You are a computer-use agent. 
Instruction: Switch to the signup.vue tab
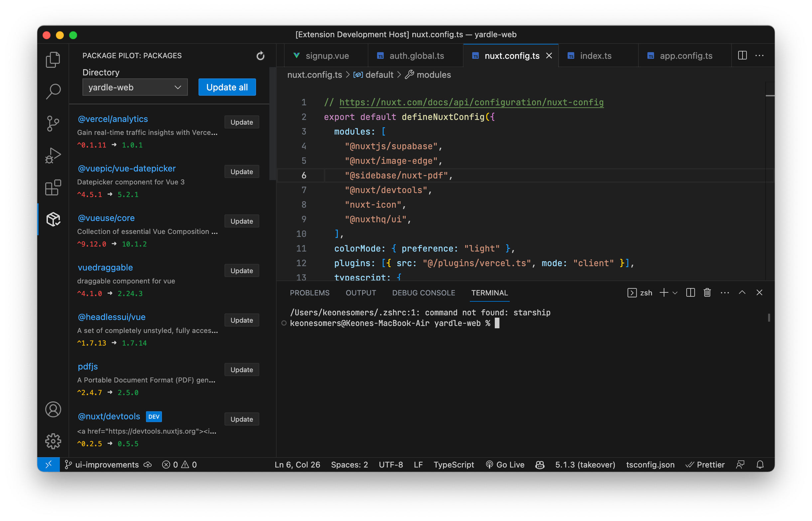coord(326,55)
